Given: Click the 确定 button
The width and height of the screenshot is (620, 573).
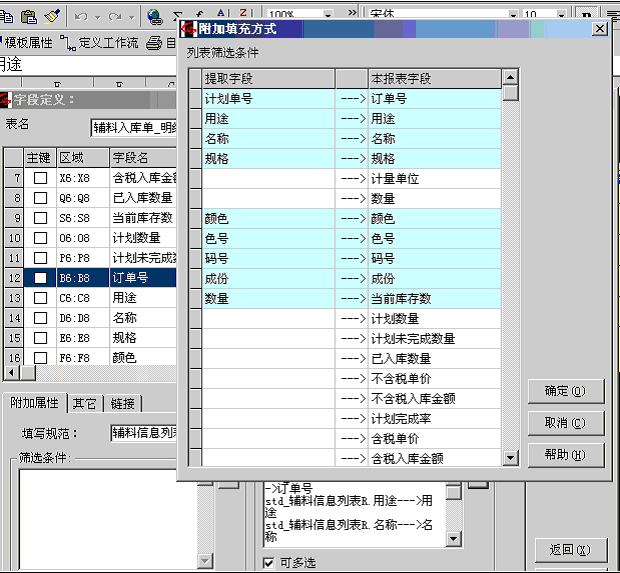Looking at the screenshot, I should point(566,391).
